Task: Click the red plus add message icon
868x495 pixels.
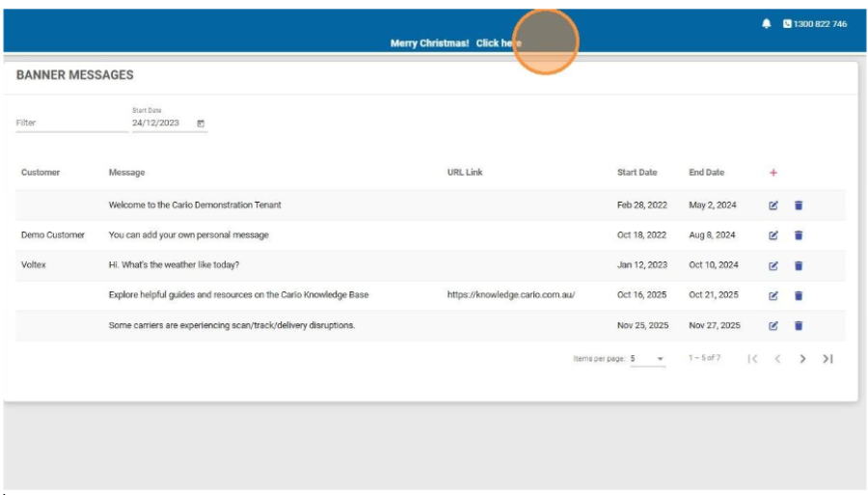Action: [x=773, y=173]
